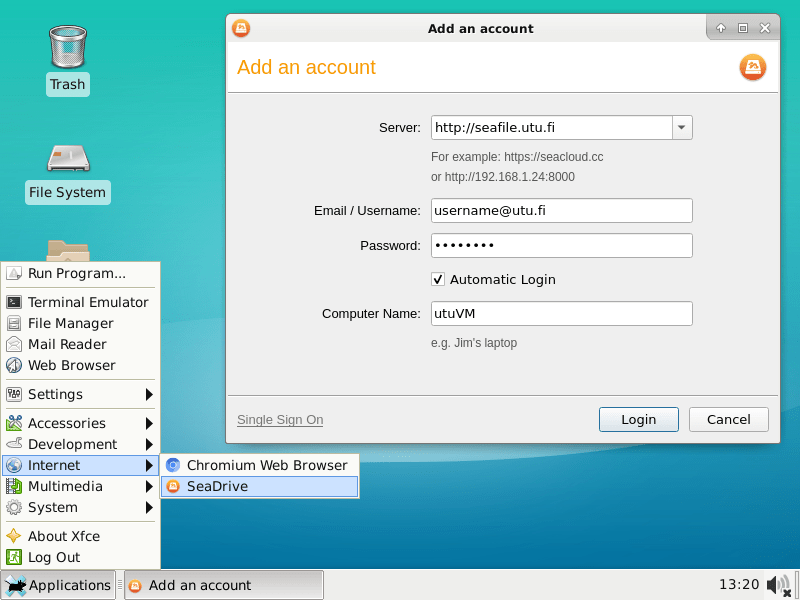
Task: Click the SeaDrive icon in the title bar
Action: point(241,28)
